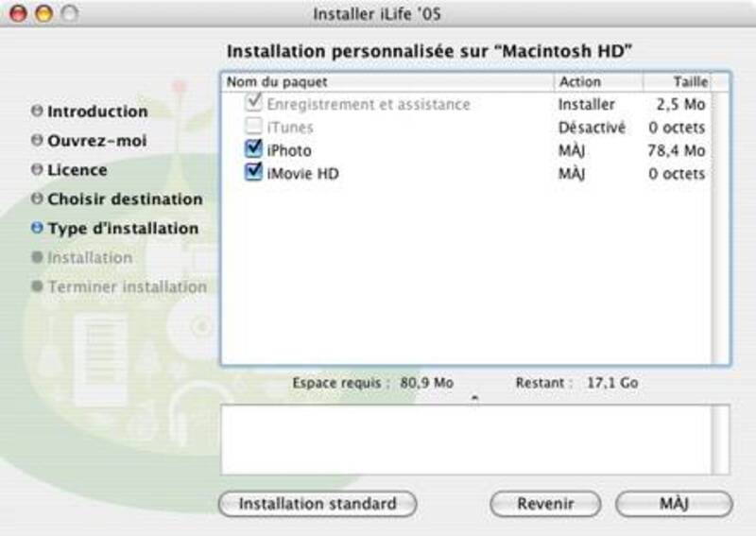This screenshot has width=756, height=536.
Task: Click the Désactivé action cell
Action: [x=592, y=128]
